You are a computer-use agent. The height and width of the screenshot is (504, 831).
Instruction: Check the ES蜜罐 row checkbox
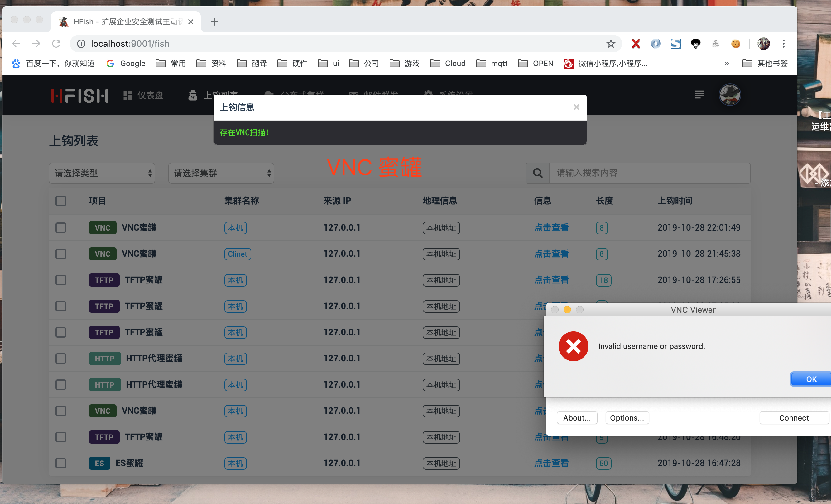(61, 463)
